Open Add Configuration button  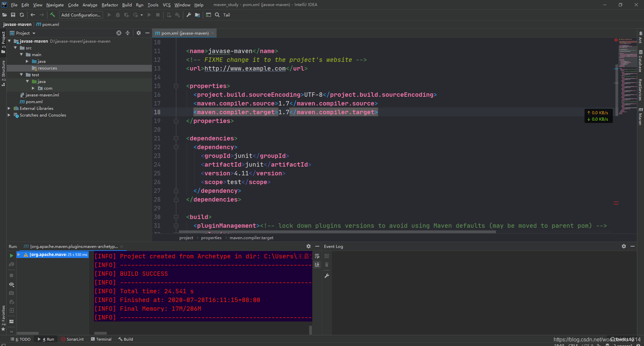point(81,15)
